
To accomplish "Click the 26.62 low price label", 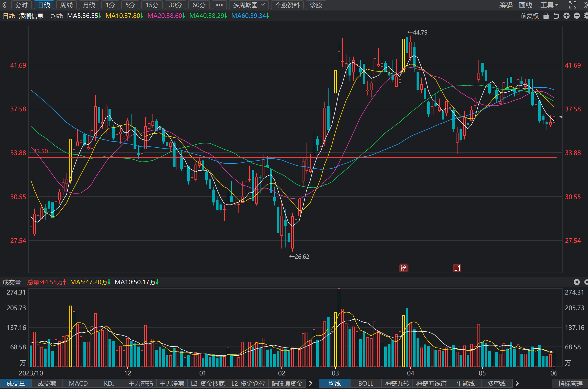I will [299, 256].
